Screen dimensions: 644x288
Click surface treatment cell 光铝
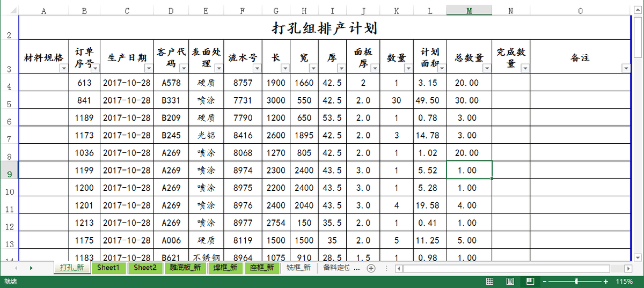[206, 135]
